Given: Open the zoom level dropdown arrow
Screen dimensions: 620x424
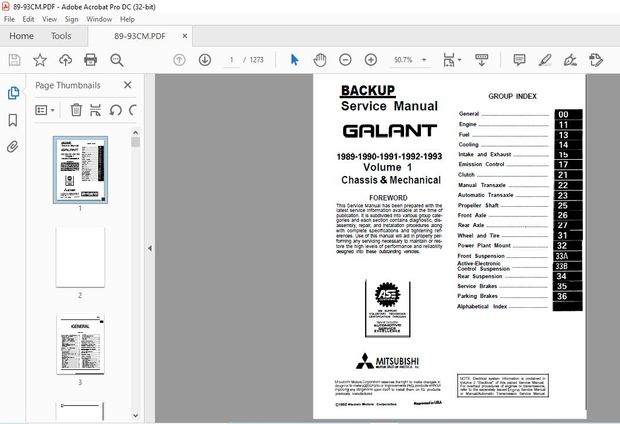Looking at the screenshot, I should coord(424,60).
